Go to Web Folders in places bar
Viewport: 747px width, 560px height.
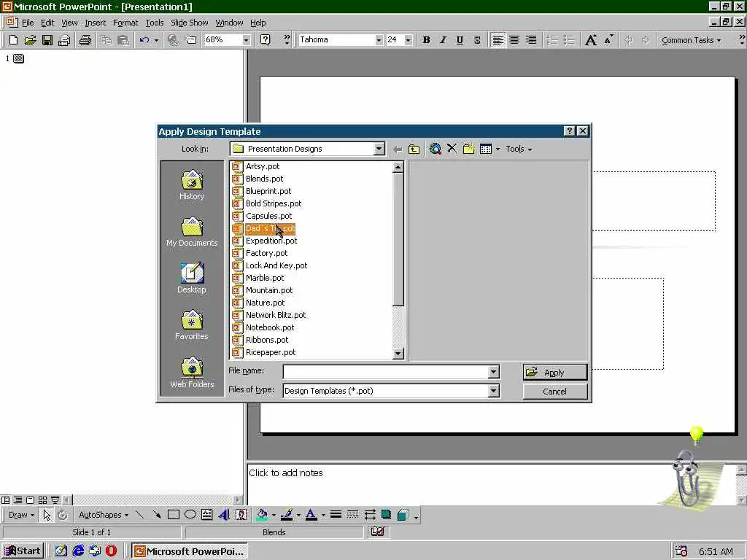192,373
